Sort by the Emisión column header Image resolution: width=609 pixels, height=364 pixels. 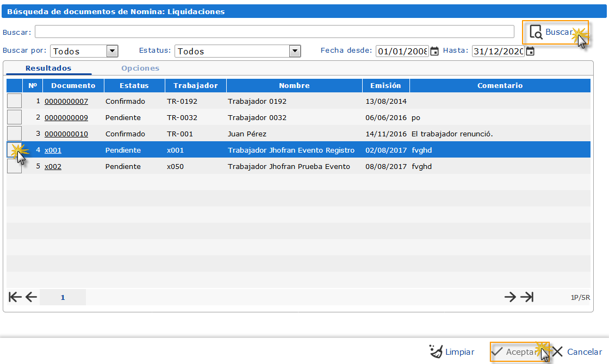(x=386, y=85)
